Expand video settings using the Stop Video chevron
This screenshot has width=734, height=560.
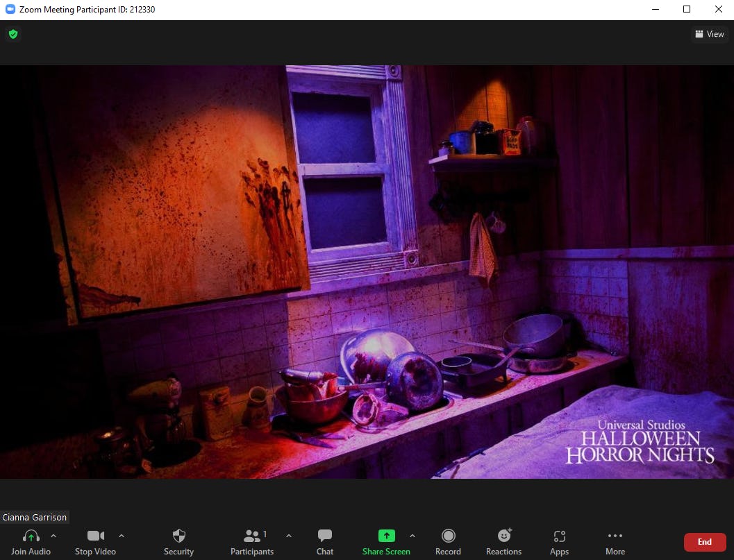(121, 535)
